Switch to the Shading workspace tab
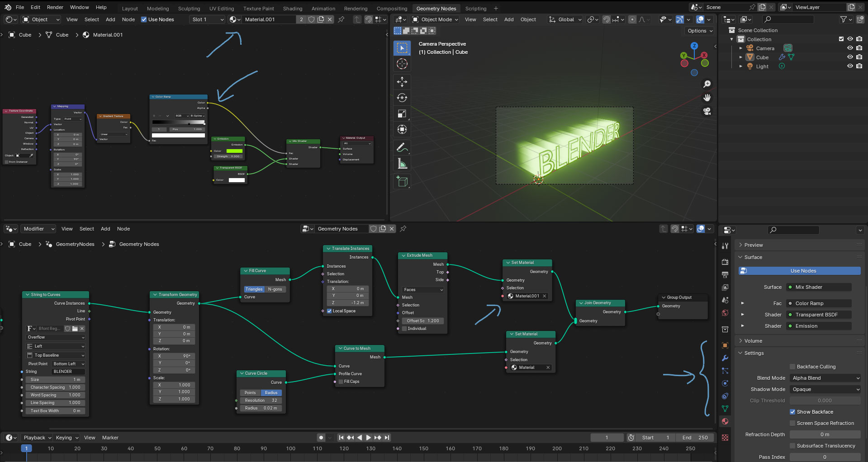Viewport: 868px width, 462px height. point(293,9)
